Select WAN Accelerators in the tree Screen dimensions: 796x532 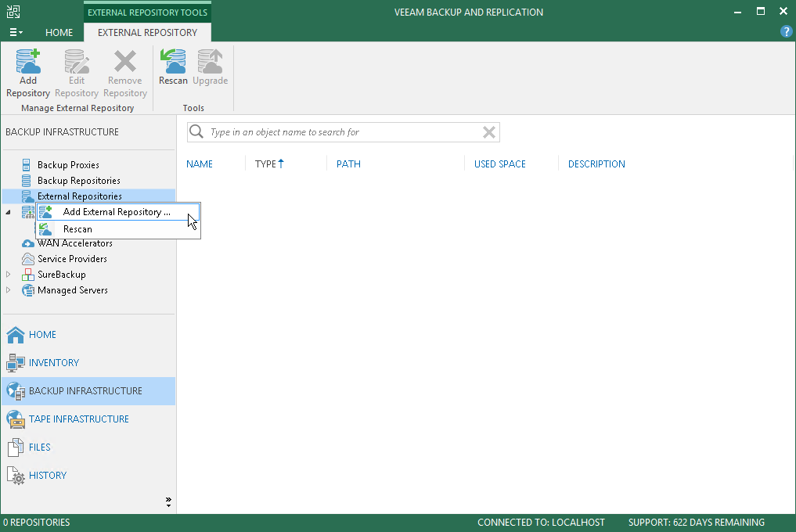pyautogui.click(x=74, y=243)
